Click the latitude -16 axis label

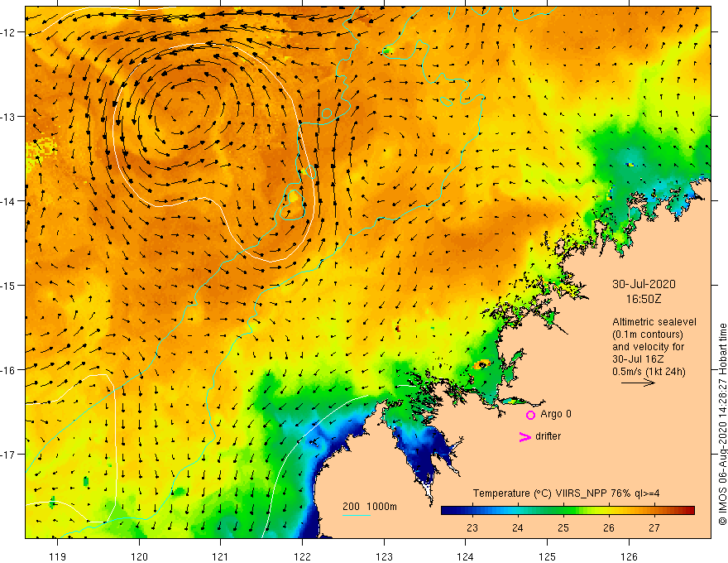8,370
